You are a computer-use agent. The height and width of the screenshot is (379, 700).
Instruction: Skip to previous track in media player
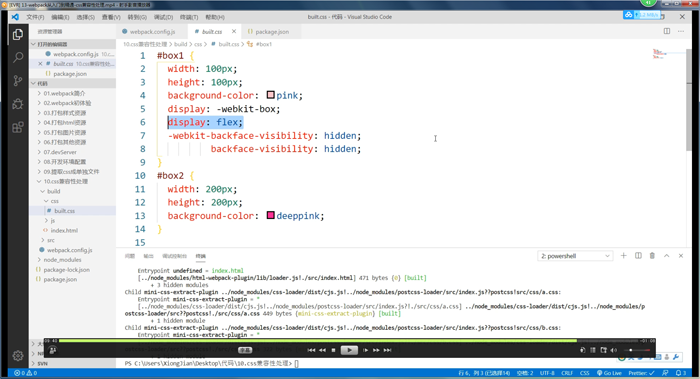(312, 350)
